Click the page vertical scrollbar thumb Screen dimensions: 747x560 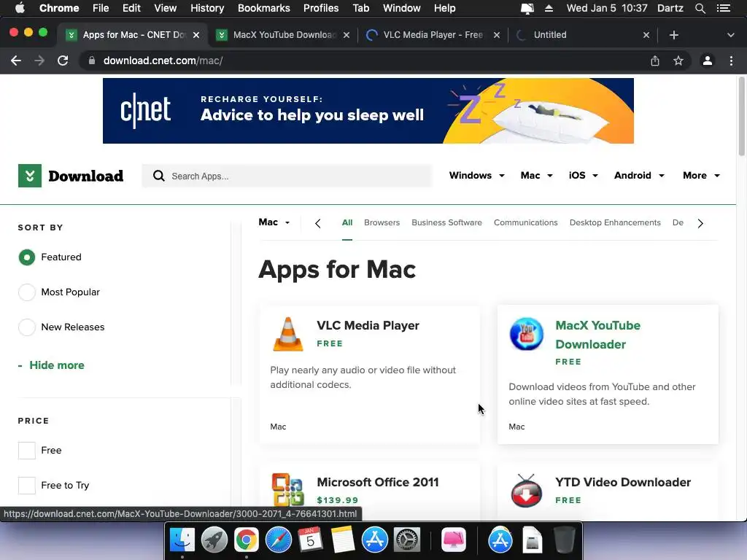point(741,117)
